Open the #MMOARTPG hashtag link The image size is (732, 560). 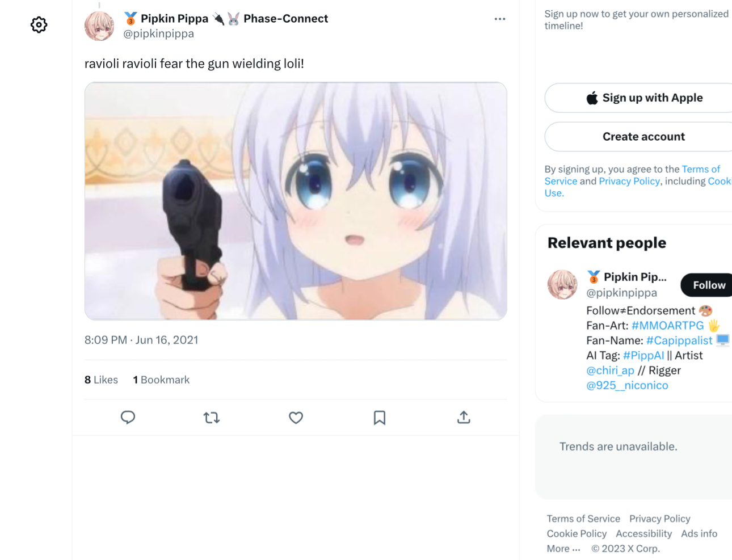(x=667, y=325)
